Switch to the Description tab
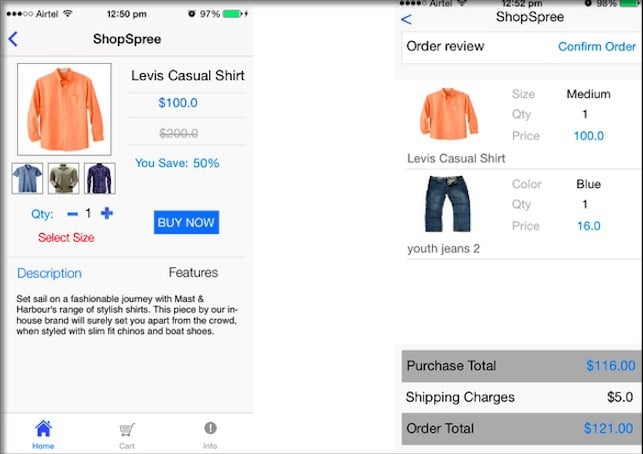This screenshot has width=643, height=454. click(49, 273)
